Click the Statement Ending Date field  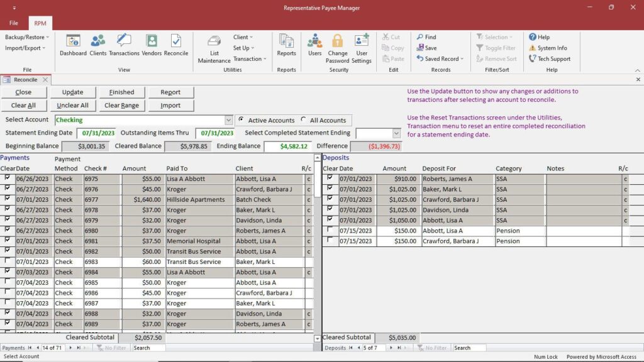pyautogui.click(x=96, y=133)
